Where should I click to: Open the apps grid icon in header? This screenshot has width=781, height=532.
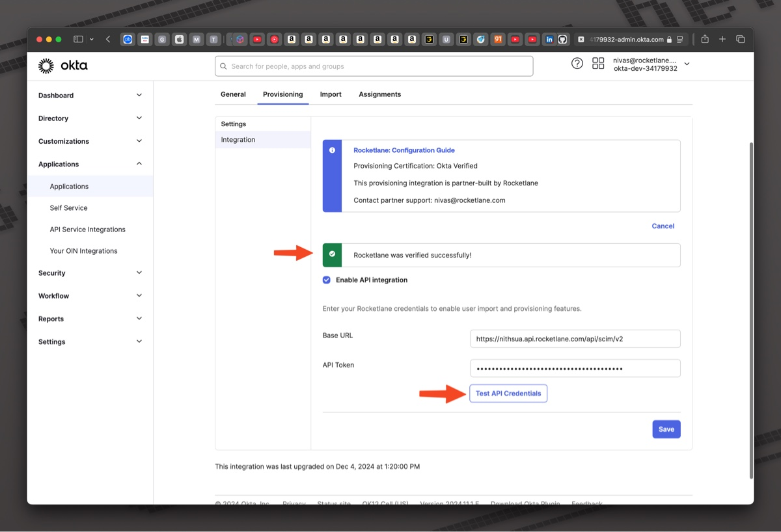click(598, 63)
